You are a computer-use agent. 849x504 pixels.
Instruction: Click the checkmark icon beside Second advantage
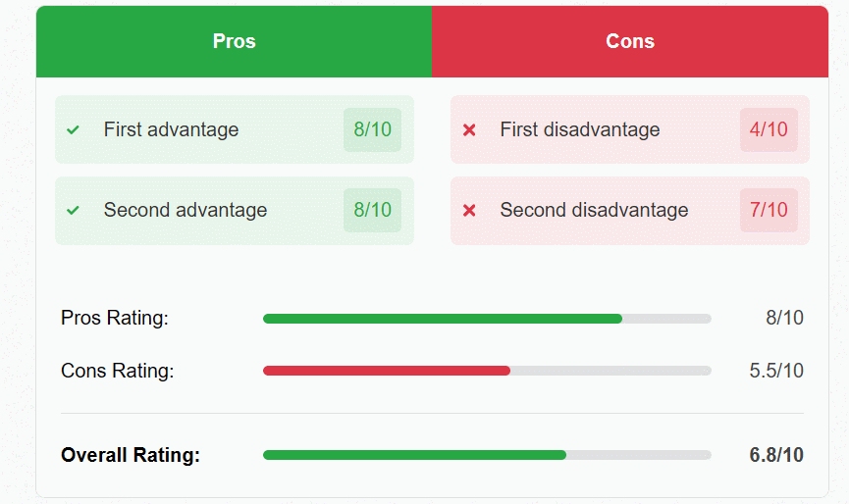(73, 210)
